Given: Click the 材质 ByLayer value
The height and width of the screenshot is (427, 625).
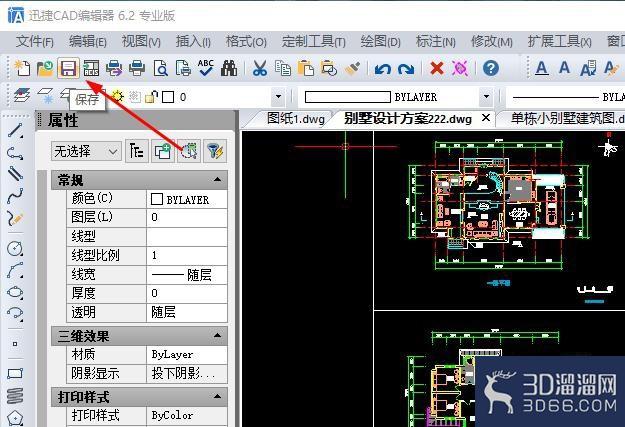Looking at the screenshot, I should coord(187,354).
